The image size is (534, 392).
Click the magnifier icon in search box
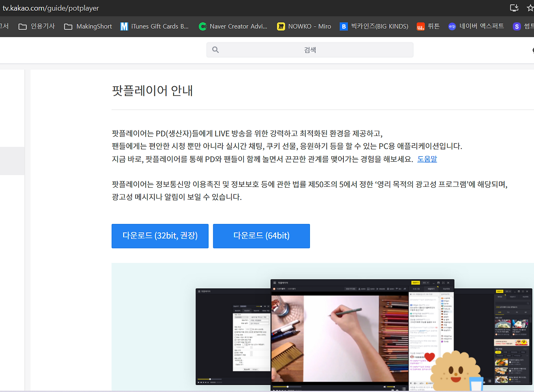point(215,50)
